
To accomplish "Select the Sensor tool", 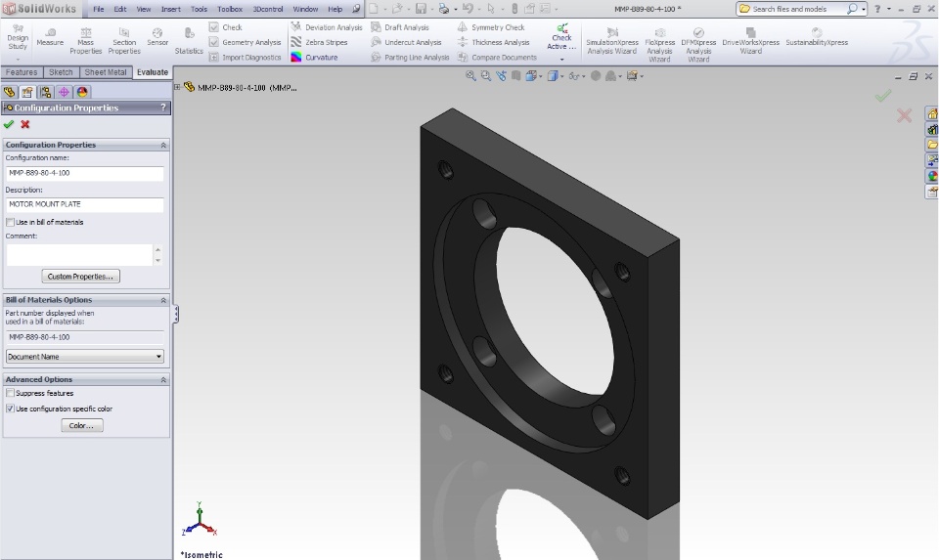I will (x=157, y=37).
